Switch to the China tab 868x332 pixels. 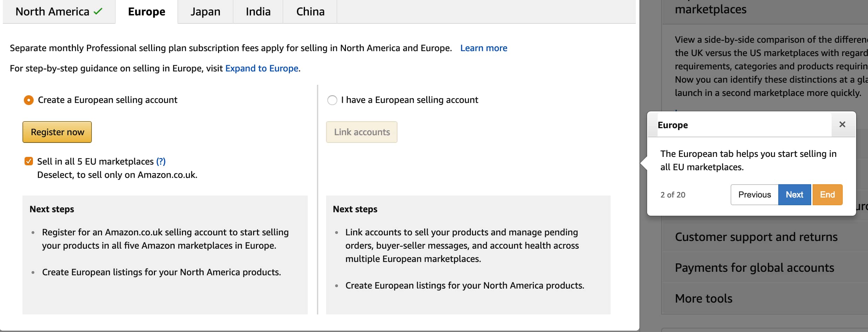[x=310, y=12]
